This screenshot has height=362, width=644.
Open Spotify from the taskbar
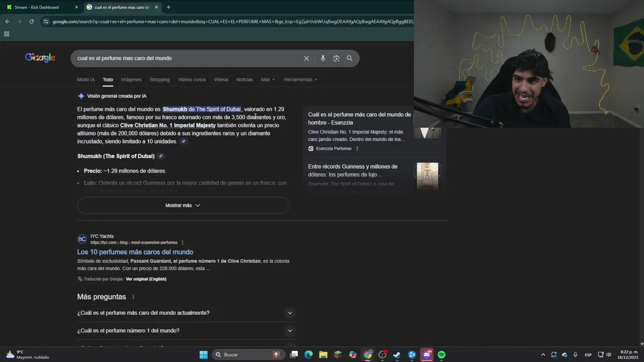[x=441, y=354]
